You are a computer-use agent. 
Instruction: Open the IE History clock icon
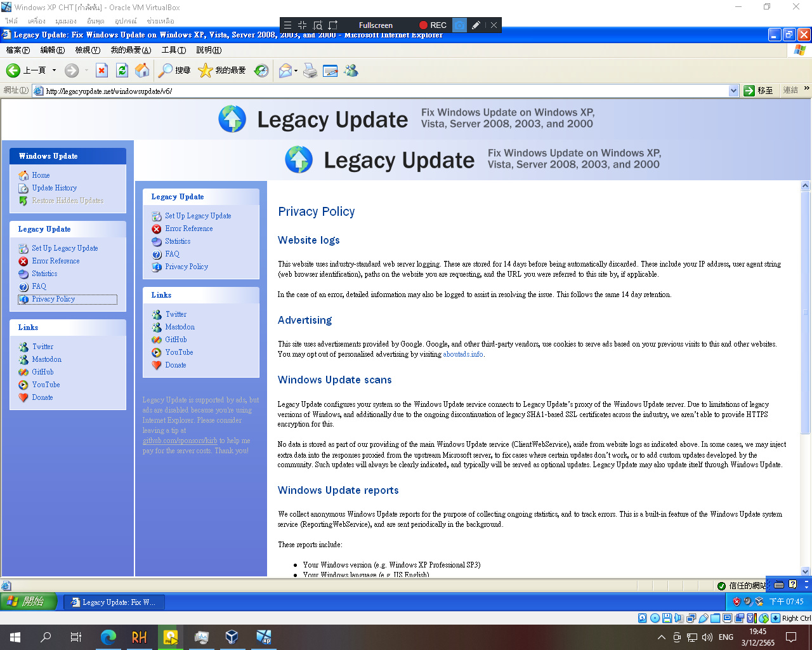click(x=261, y=70)
